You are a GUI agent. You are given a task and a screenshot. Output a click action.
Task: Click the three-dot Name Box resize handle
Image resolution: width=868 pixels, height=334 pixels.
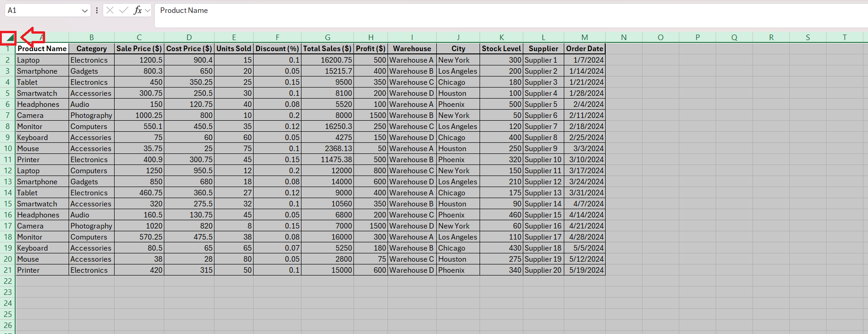click(97, 10)
